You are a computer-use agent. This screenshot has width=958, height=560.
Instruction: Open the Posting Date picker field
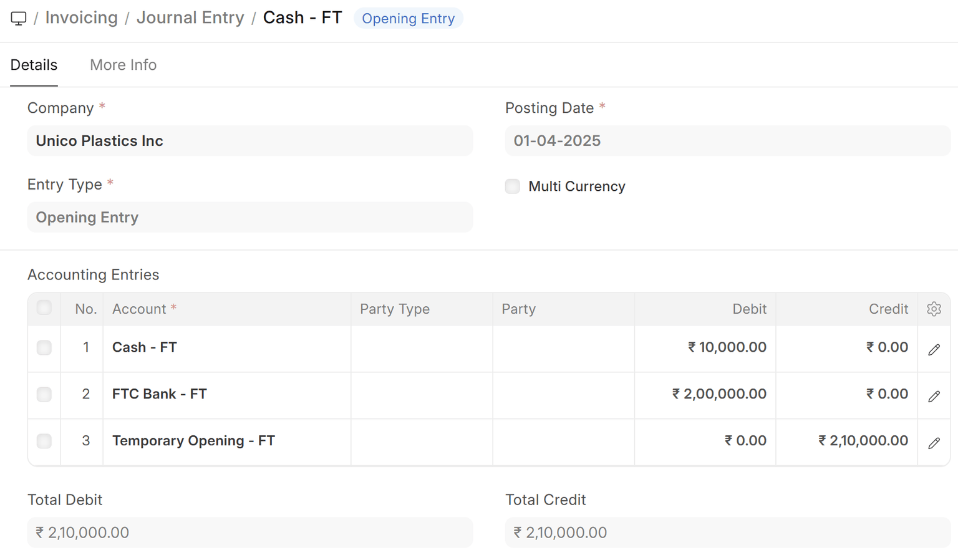pyautogui.click(x=727, y=141)
